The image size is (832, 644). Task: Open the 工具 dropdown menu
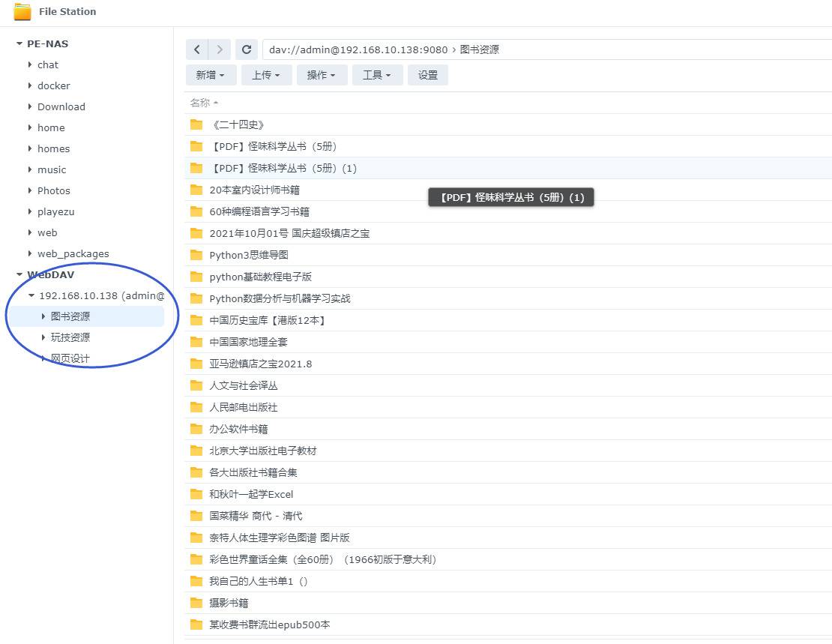click(377, 75)
